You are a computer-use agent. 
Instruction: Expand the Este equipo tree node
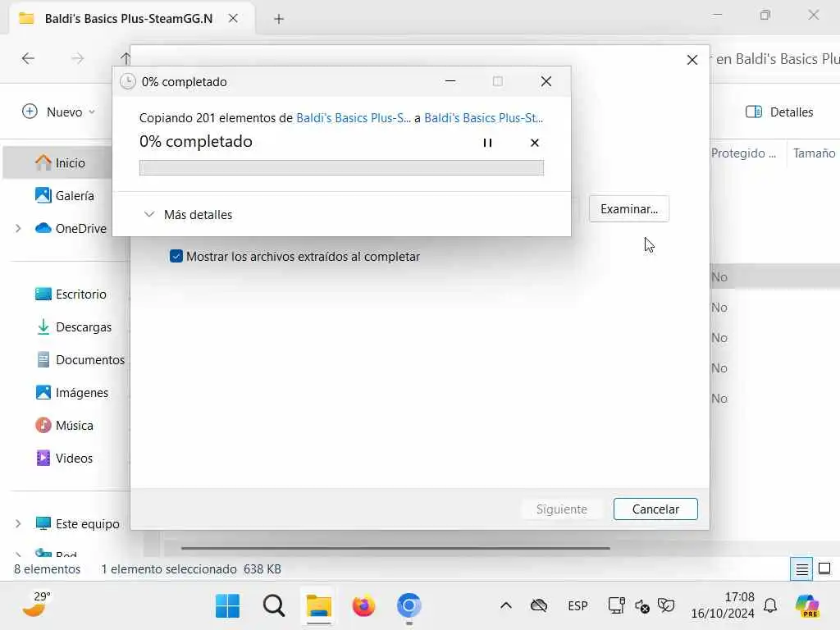pos(18,523)
